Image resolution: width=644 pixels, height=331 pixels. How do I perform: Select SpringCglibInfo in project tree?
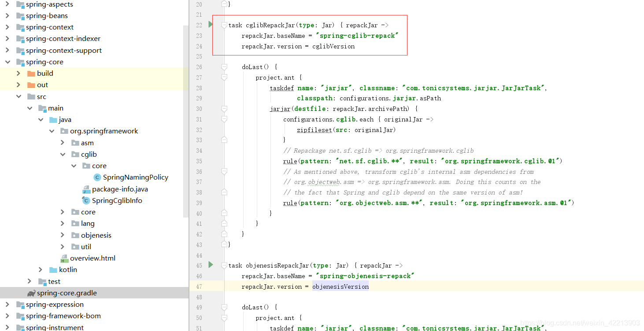point(117,201)
